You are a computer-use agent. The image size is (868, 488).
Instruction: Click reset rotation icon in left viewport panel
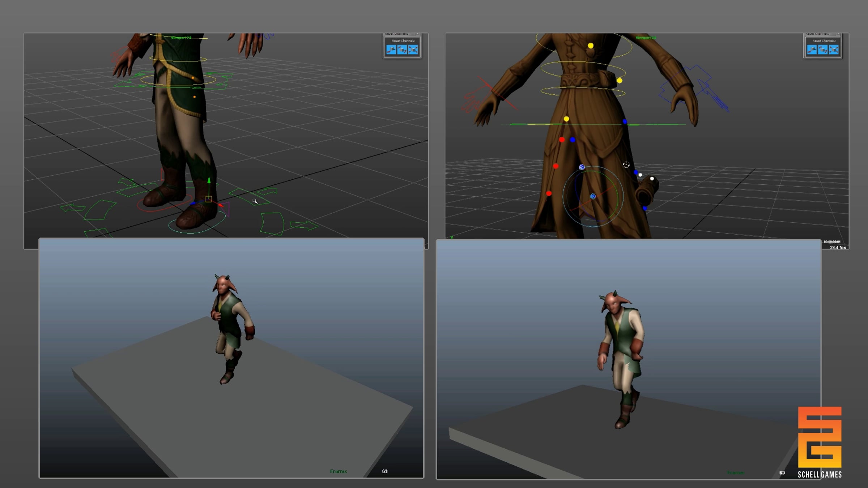point(402,50)
